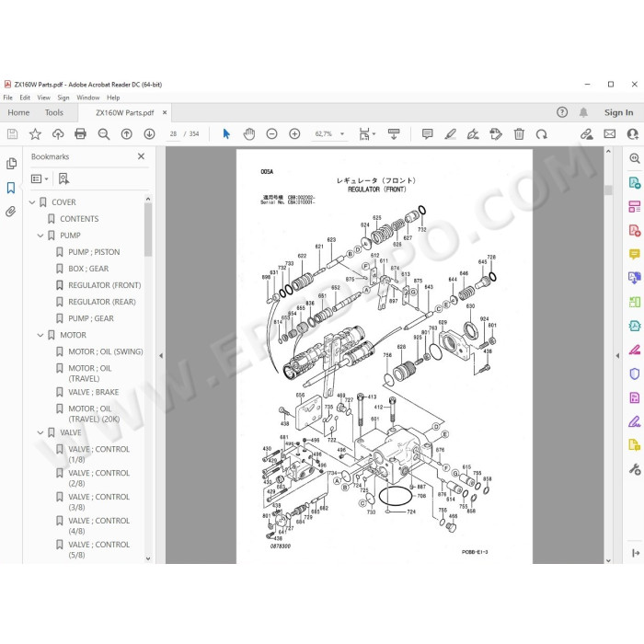
Task: Collapse the MOTOR bookmark group
Action: point(40,335)
